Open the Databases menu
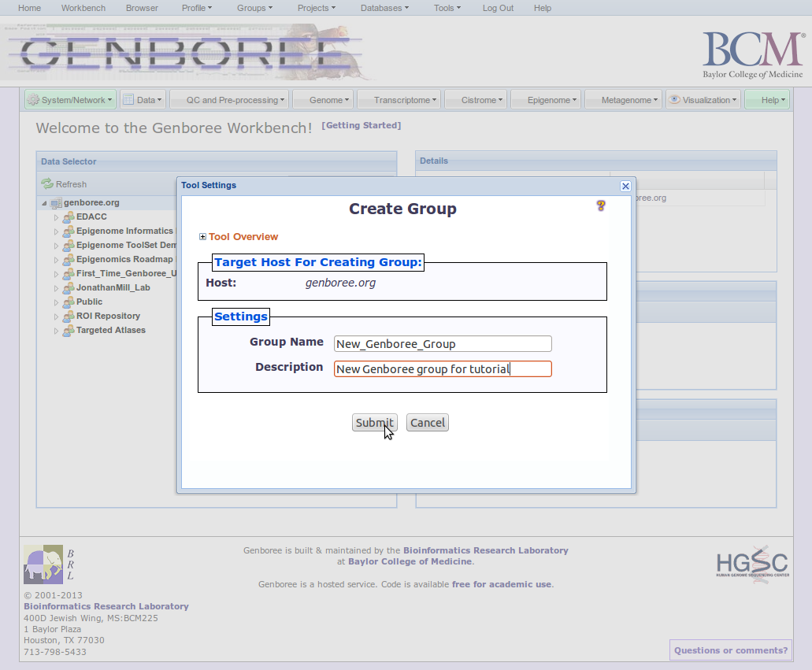Viewport: 812px width, 670px height. [x=384, y=8]
